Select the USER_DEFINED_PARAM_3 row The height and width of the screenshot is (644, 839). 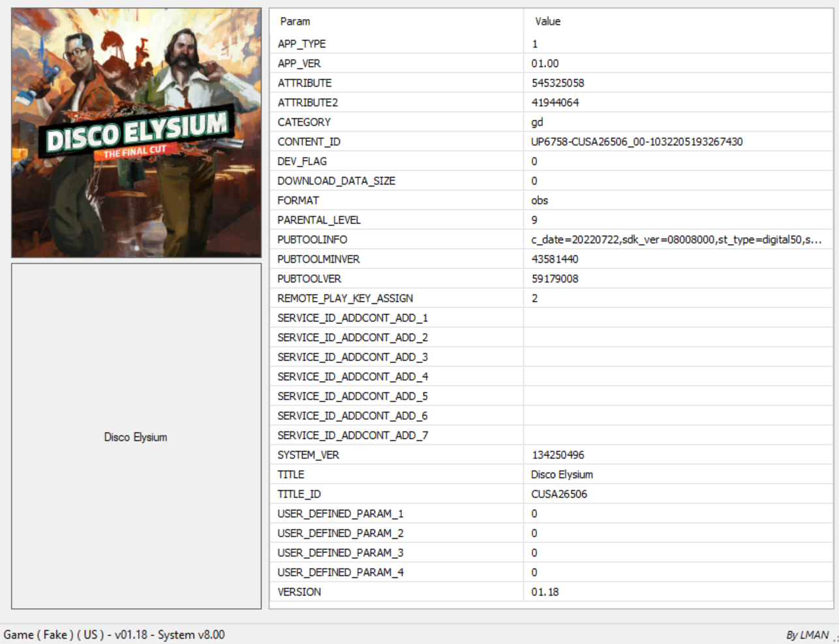pos(552,553)
